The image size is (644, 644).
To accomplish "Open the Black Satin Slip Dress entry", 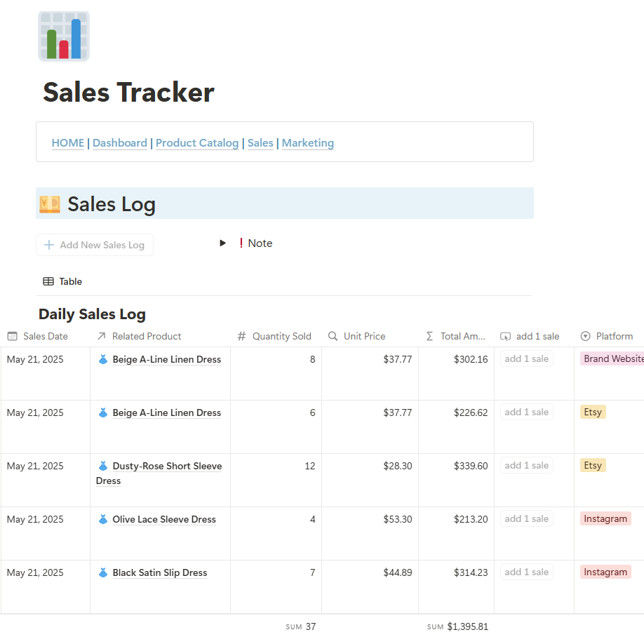I will tap(160, 572).
